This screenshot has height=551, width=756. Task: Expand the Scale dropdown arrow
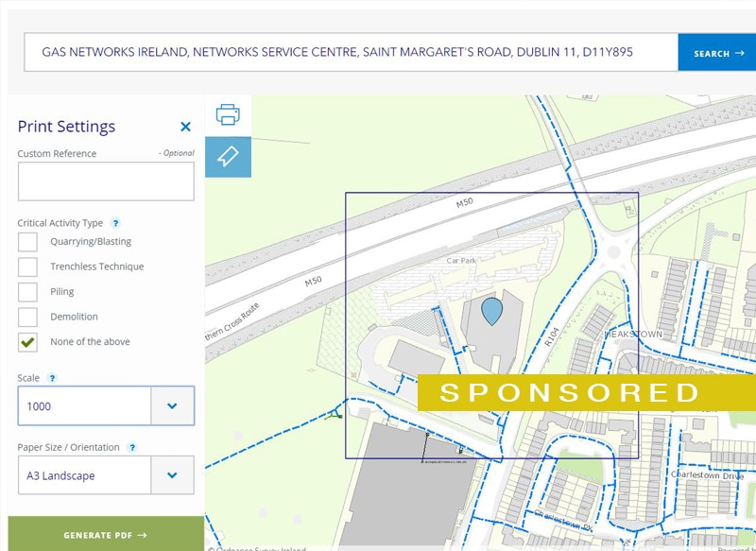[x=173, y=405]
